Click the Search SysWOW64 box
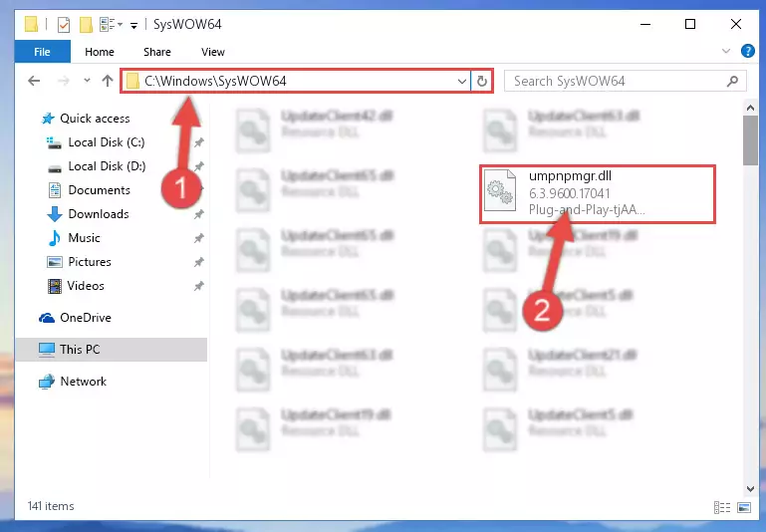766x532 pixels. (x=625, y=81)
